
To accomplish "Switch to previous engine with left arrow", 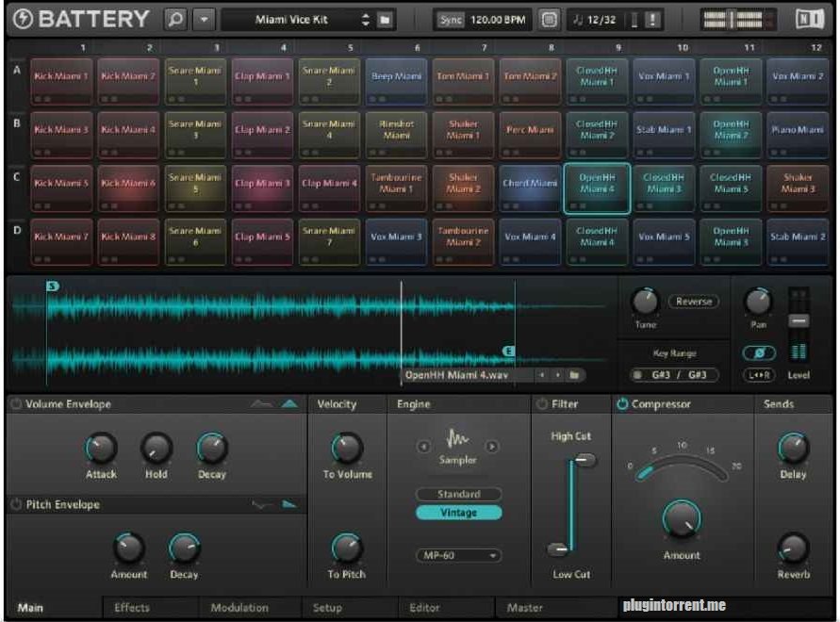I will [x=423, y=447].
